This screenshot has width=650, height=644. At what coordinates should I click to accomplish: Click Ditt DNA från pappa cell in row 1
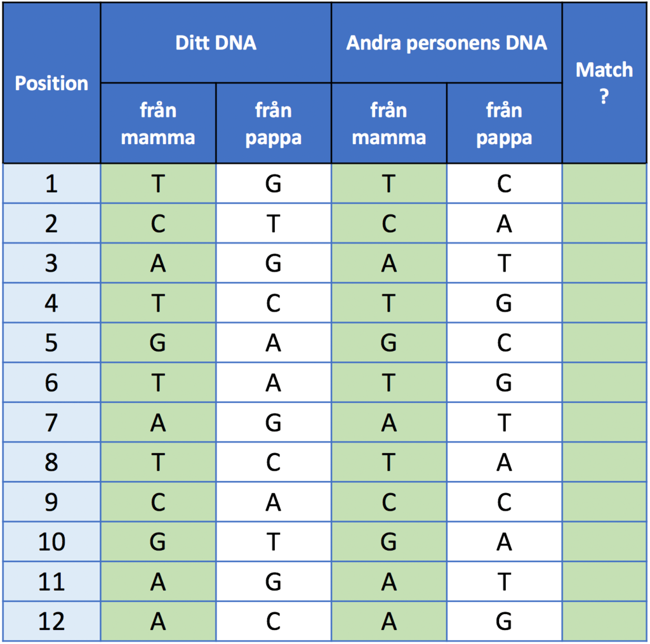pyautogui.click(x=274, y=183)
